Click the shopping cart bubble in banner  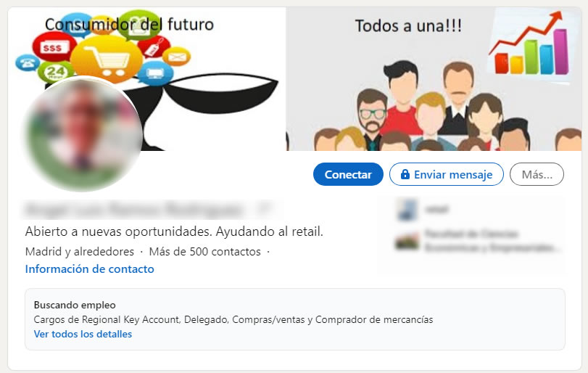coord(107,60)
